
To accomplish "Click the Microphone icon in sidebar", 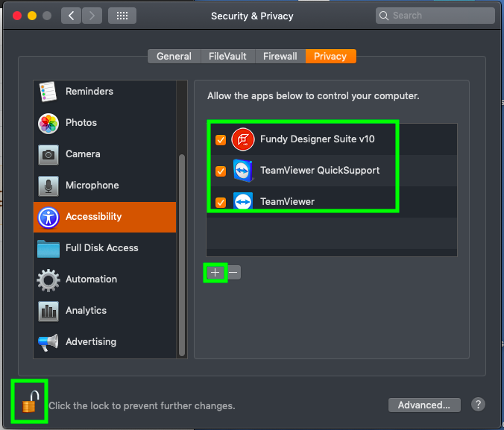I will [48, 186].
